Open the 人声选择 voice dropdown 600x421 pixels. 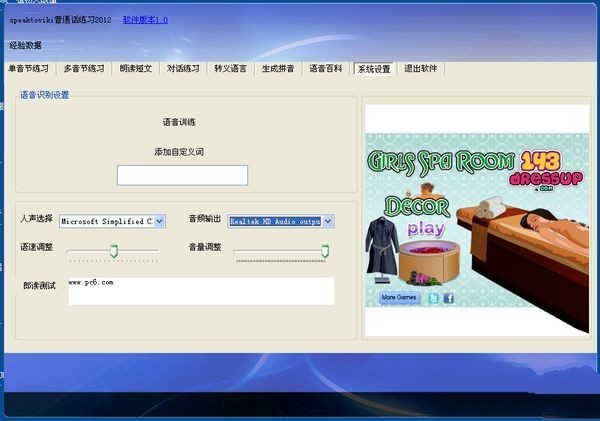coord(112,221)
